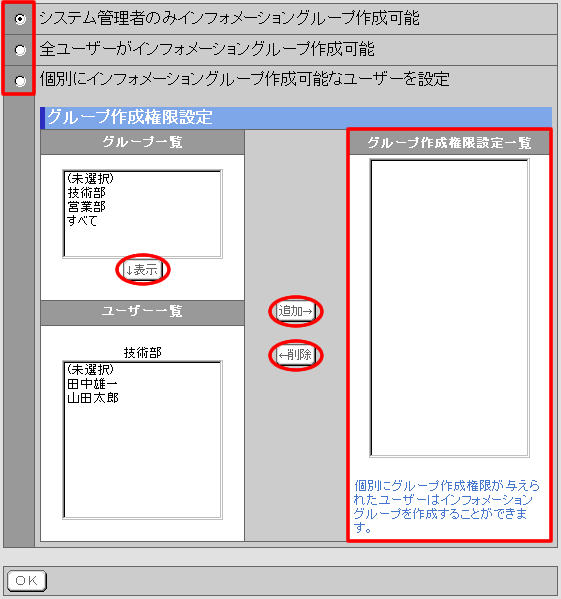
Task: Select 個別に user setting radio button
Action: point(20,81)
